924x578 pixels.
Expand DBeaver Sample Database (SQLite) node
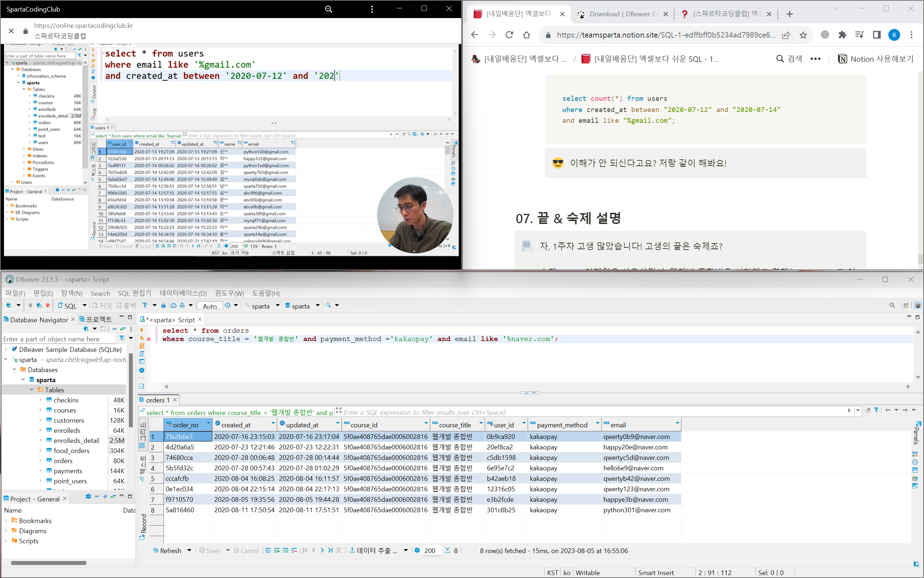6,349
